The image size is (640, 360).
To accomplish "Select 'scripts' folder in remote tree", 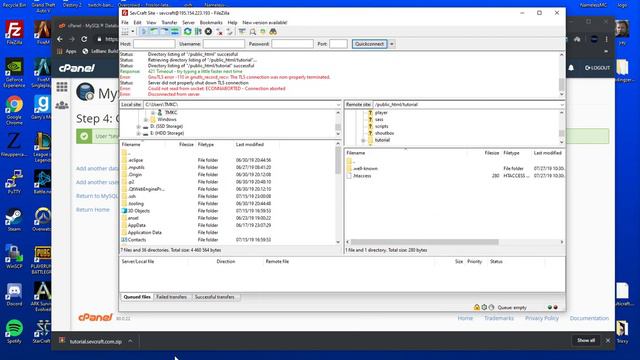I will click(382, 127).
